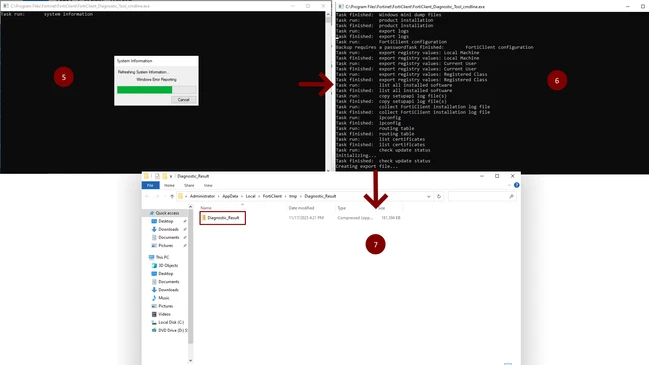
Task: Click the right console window's title bar icon
Action: coord(341,7)
